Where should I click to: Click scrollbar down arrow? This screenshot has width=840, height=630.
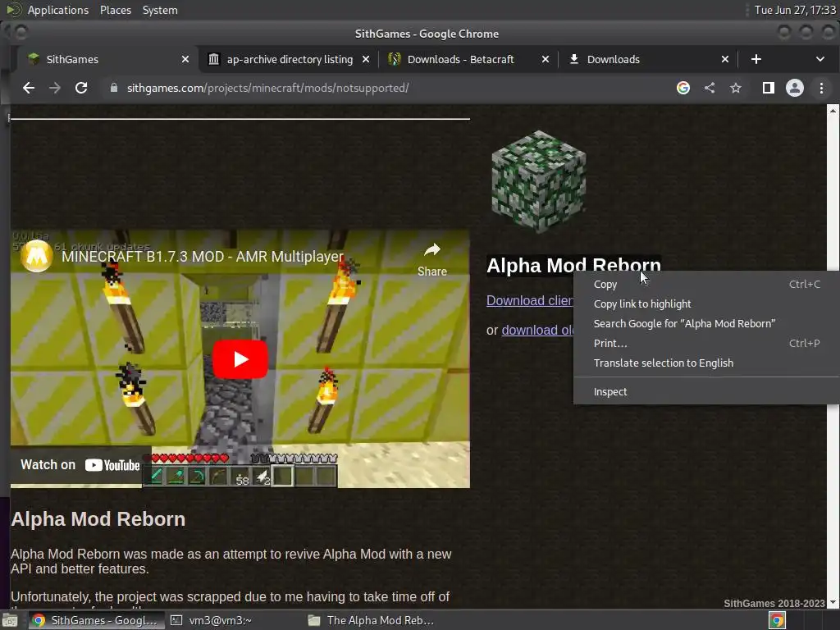tap(833, 603)
